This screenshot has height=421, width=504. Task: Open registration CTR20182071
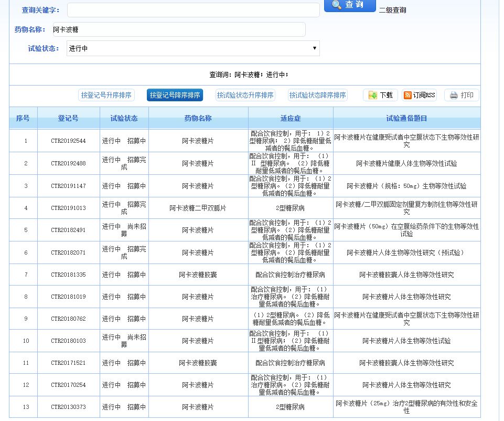pos(68,253)
